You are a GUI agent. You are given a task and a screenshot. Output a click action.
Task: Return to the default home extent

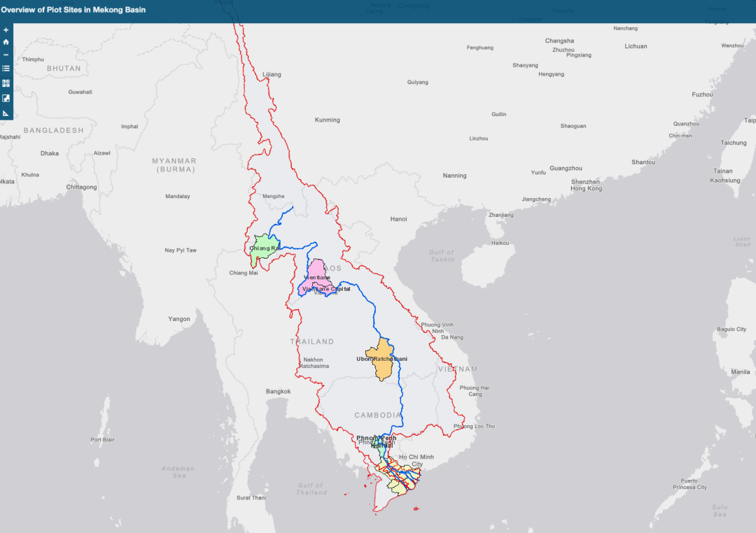click(x=6, y=42)
